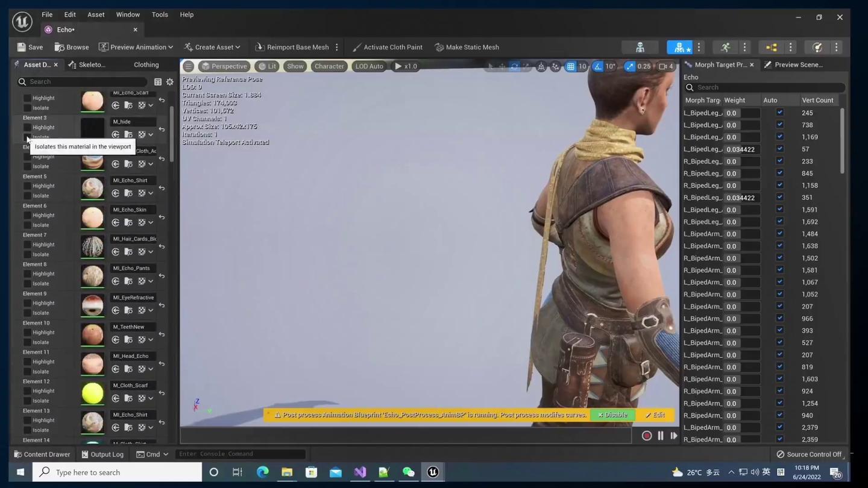Click the Asset Details search field
Viewport: 868px width, 488px height.
(82, 82)
